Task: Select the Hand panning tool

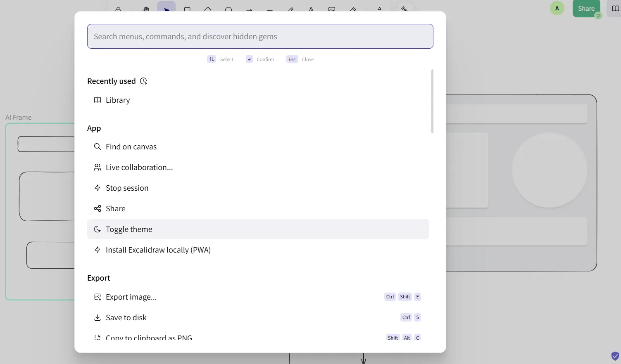Action: [x=146, y=8]
